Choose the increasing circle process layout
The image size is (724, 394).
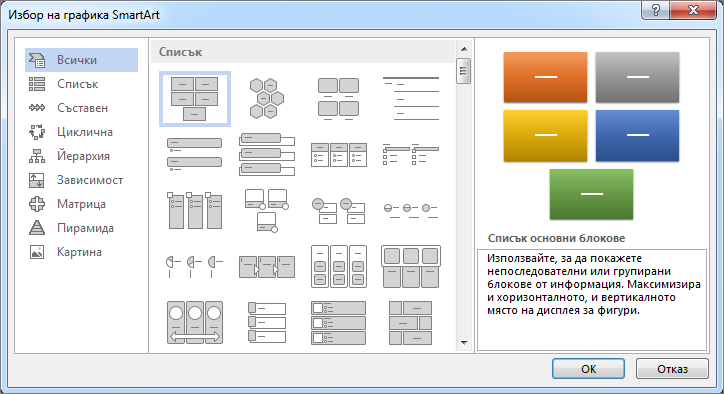tap(411, 210)
